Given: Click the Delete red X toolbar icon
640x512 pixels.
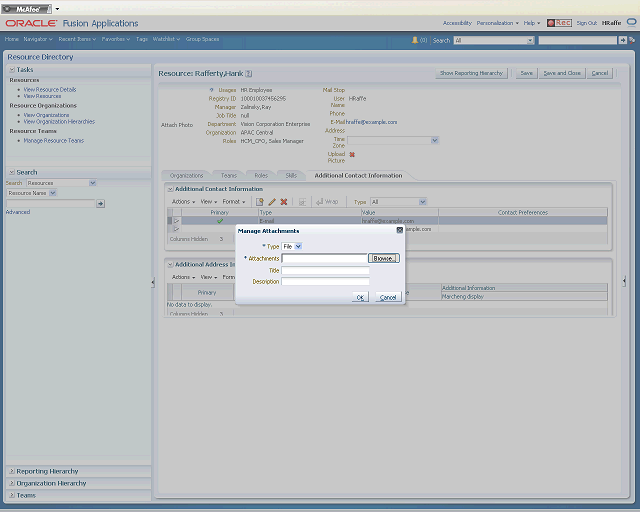Looking at the screenshot, I should point(284,202).
